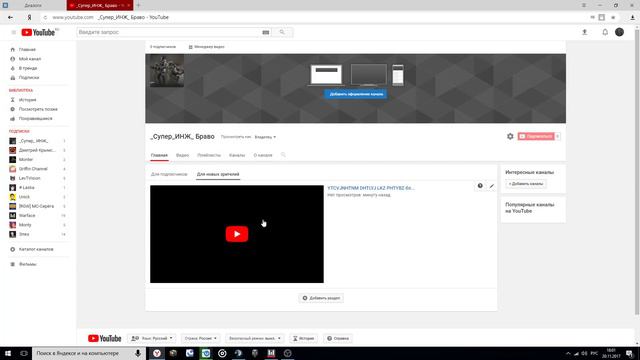The height and width of the screenshot is (360, 640).
Task: Open the Warface subscription
Action: click(x=27, y=215)
